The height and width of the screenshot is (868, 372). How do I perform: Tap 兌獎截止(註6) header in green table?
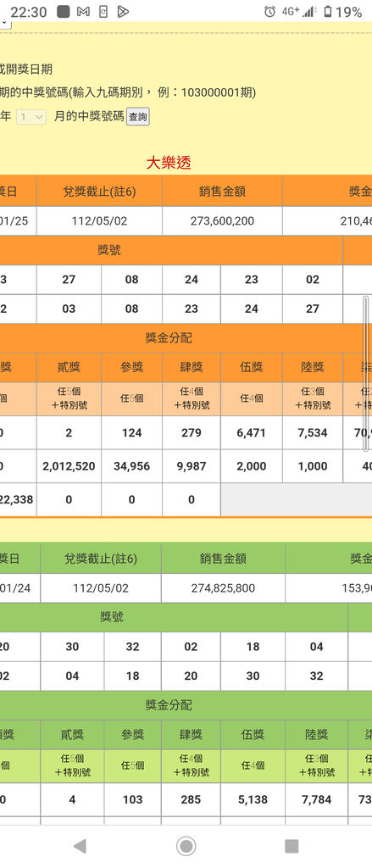[x=101, y=559]
